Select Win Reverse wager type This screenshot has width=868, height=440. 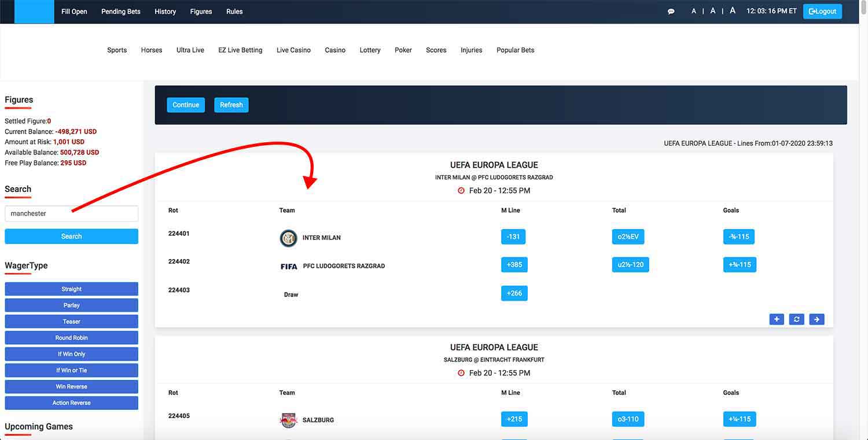point(71,386)
